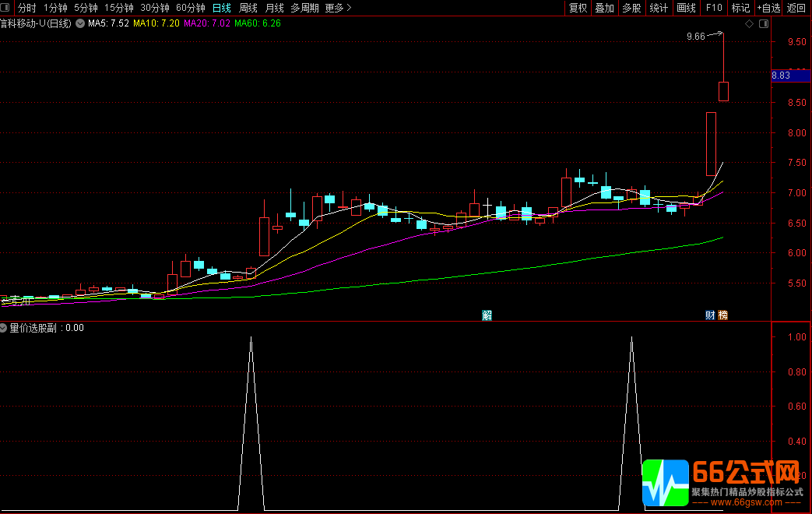This screenshot has width=812, height=514.
Task: Click the diamond icon above the chart
Action: (749, 24)
